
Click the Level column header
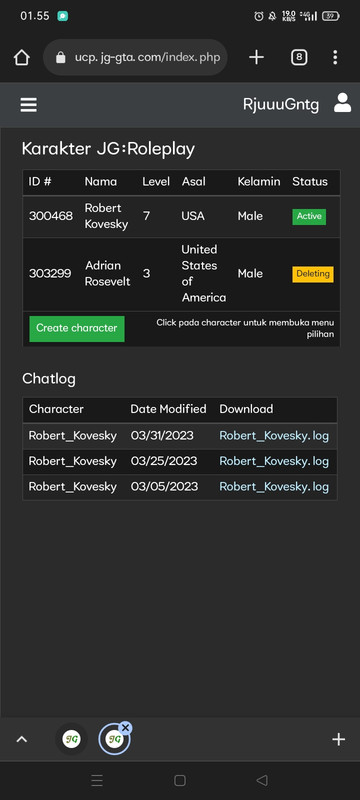(156, 182)
